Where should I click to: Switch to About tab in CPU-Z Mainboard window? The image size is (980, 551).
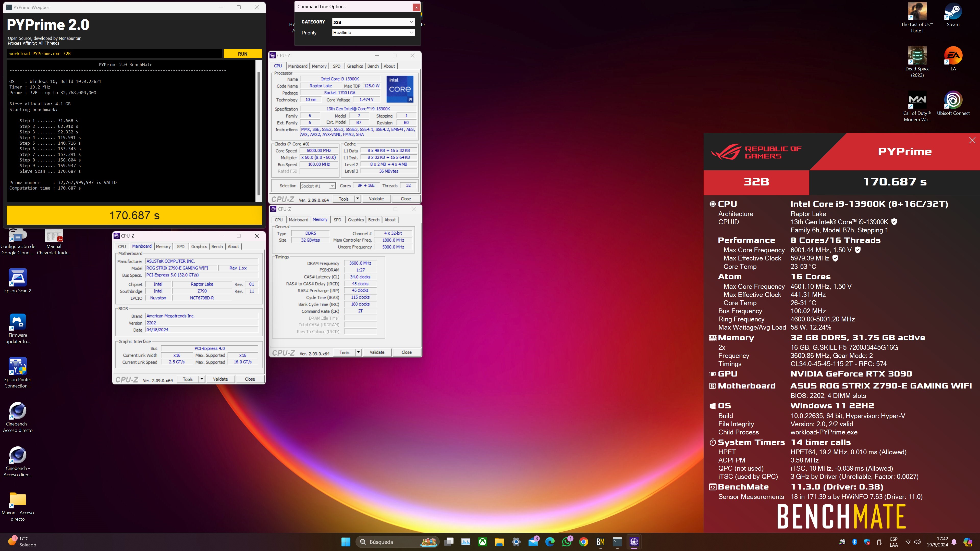click(x=233, y=246)
